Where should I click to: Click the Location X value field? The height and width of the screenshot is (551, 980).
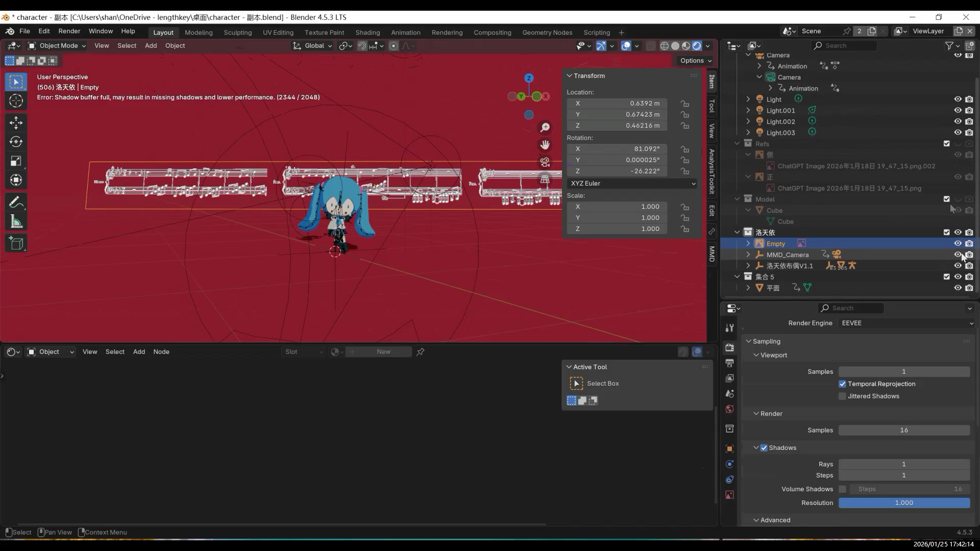point(617,103)
